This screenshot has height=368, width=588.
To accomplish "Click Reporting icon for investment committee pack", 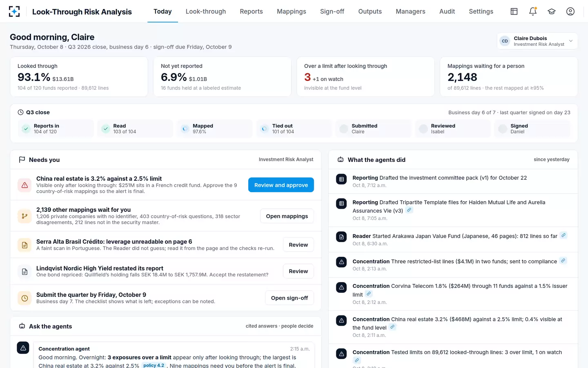I will click(x=341, y=179).
